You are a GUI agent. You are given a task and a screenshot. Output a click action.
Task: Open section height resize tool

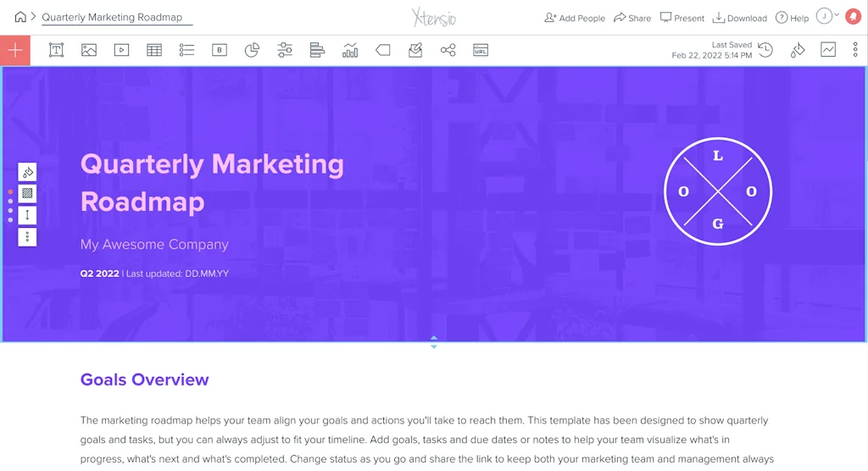27,215
